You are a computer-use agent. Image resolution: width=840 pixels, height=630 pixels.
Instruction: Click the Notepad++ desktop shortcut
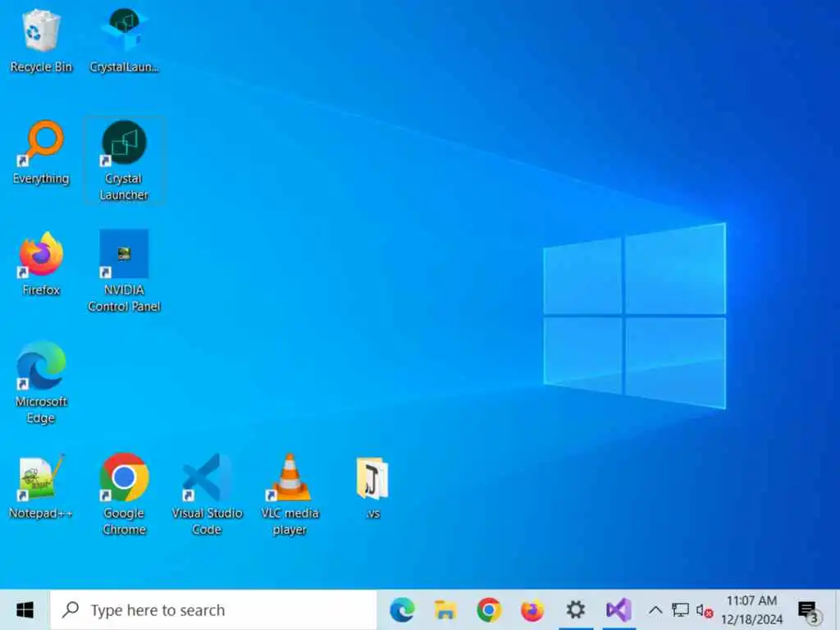coord(41,487)
